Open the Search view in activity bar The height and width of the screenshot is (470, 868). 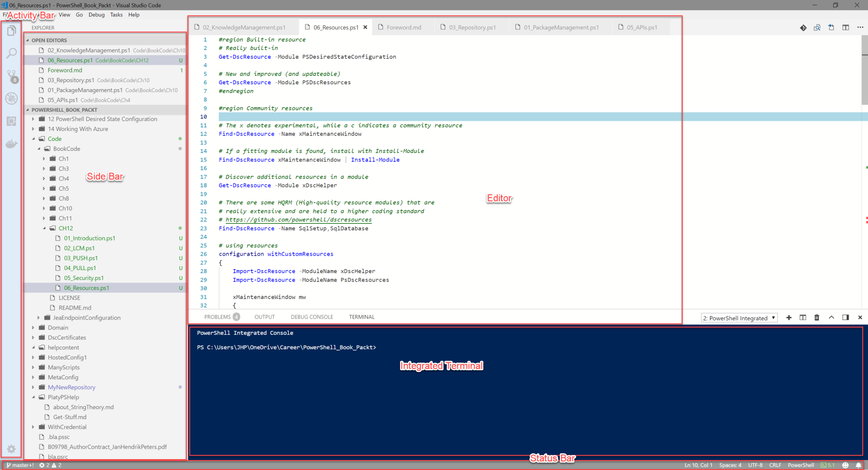pos(12,53)
